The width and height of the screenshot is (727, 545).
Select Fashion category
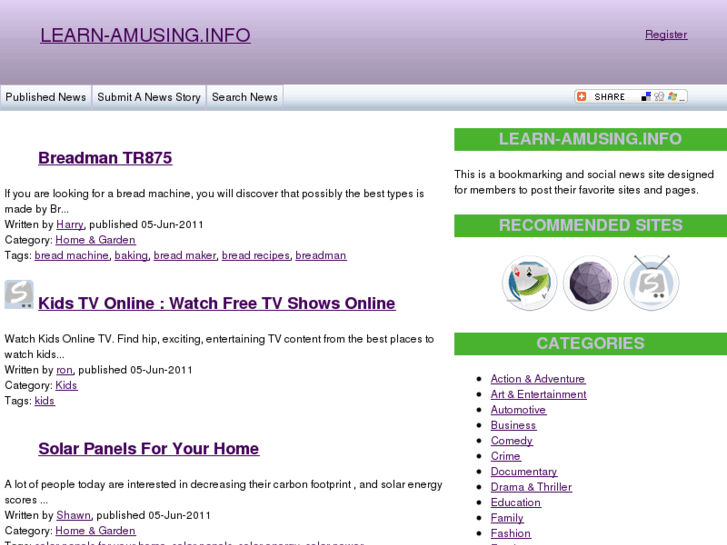(510, 533)
